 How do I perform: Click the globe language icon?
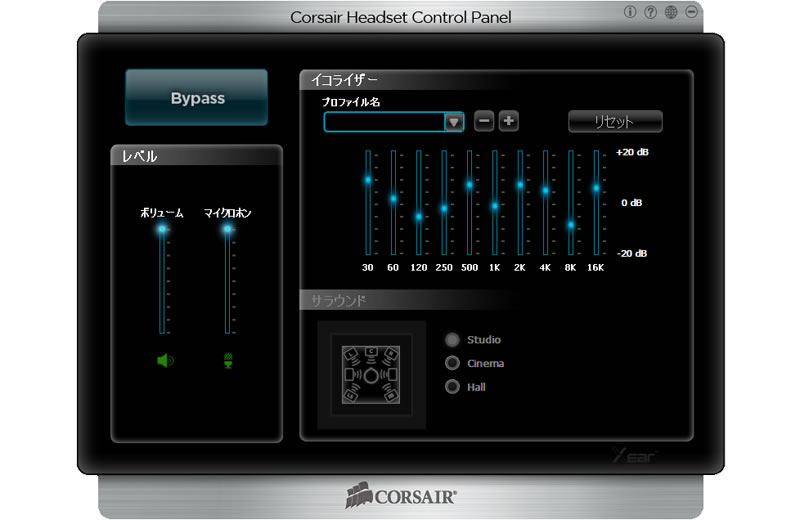(671, 12)
